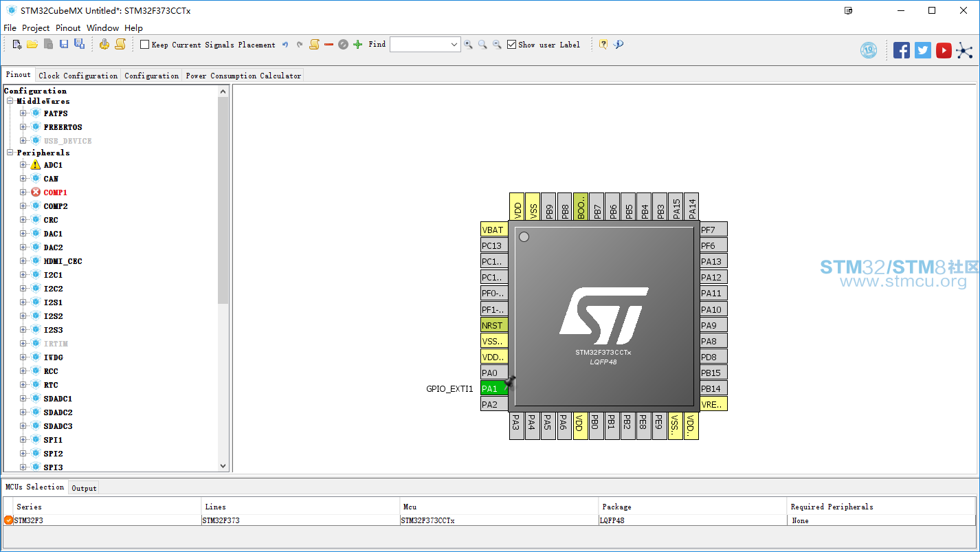Click the 10-year anniversary badge icon
The height and width of the screenshot is (552, 980).
(869, 50)
